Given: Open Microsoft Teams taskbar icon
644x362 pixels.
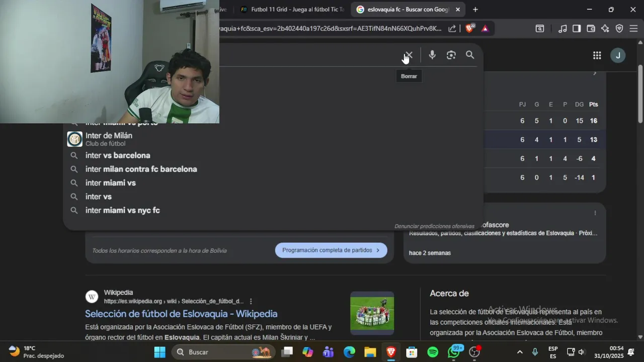Looking at the screenshot, I should [329, 352].
